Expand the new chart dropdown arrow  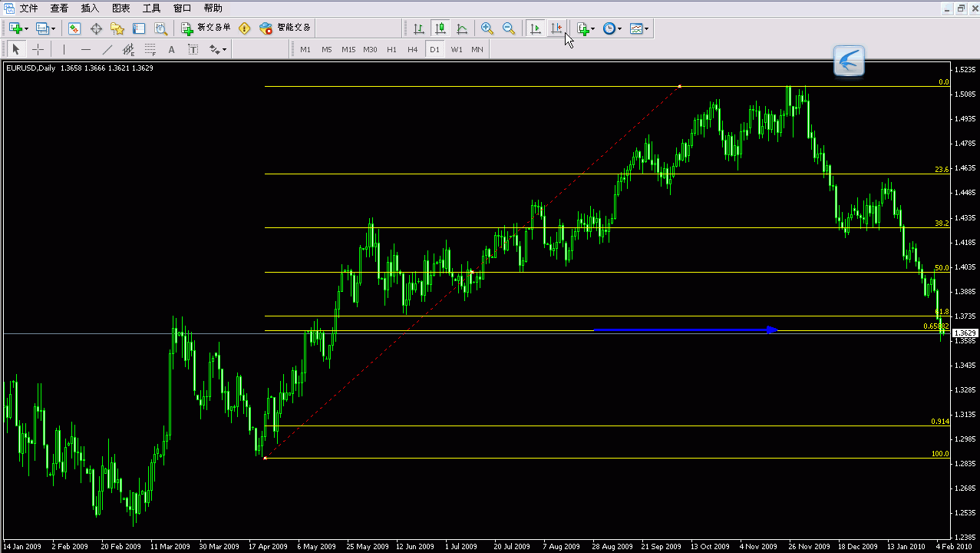[27, 28]
